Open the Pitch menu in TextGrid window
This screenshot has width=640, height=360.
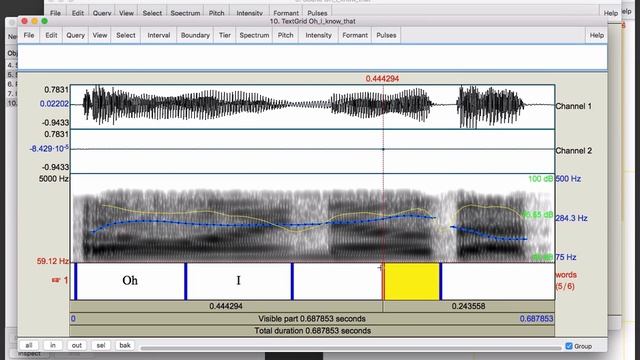[x=285, y=35]
